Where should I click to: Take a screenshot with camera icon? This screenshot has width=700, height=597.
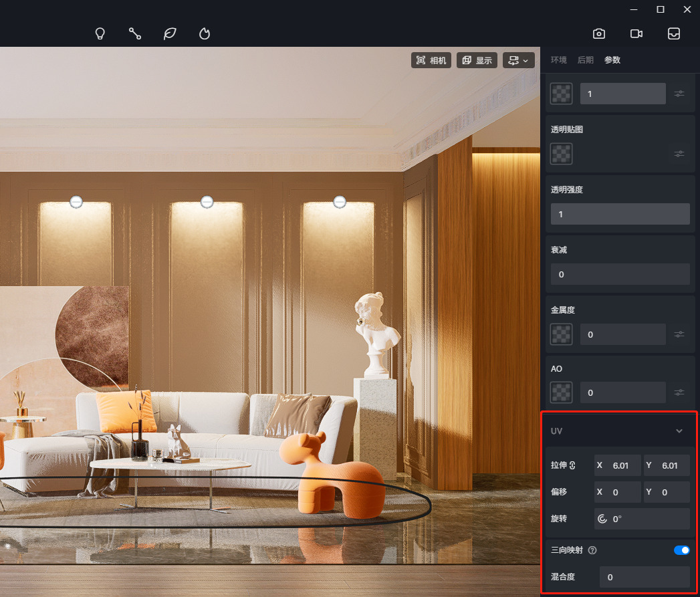click(599, 33)
